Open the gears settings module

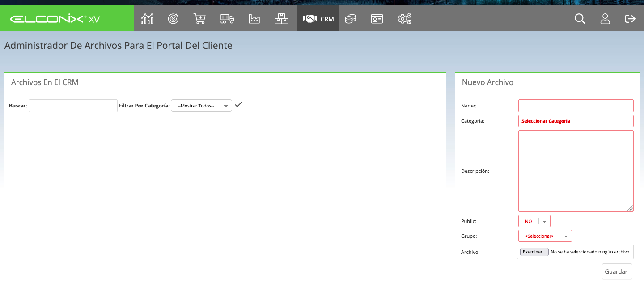tap(405, 19)
